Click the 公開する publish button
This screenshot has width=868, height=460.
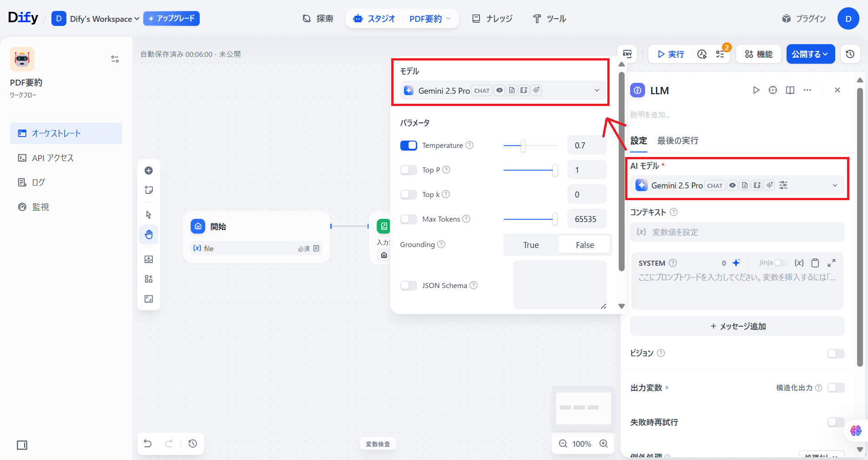pos(810,54)
